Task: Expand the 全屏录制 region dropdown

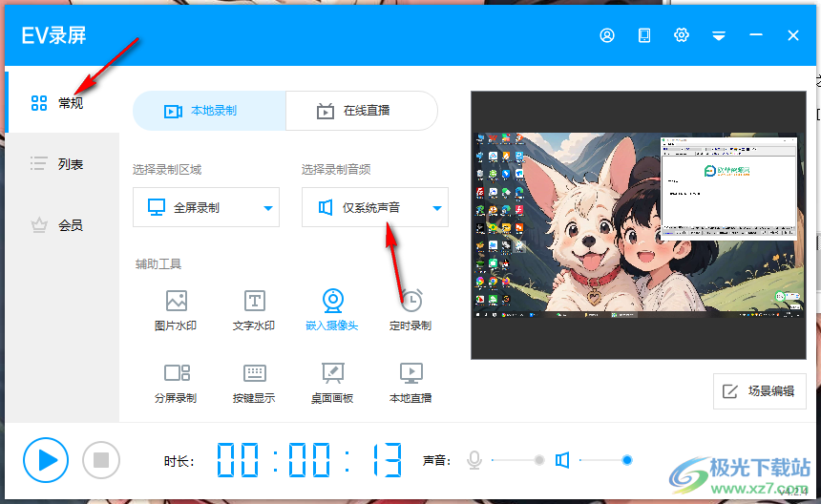Action: click(206, 207)
